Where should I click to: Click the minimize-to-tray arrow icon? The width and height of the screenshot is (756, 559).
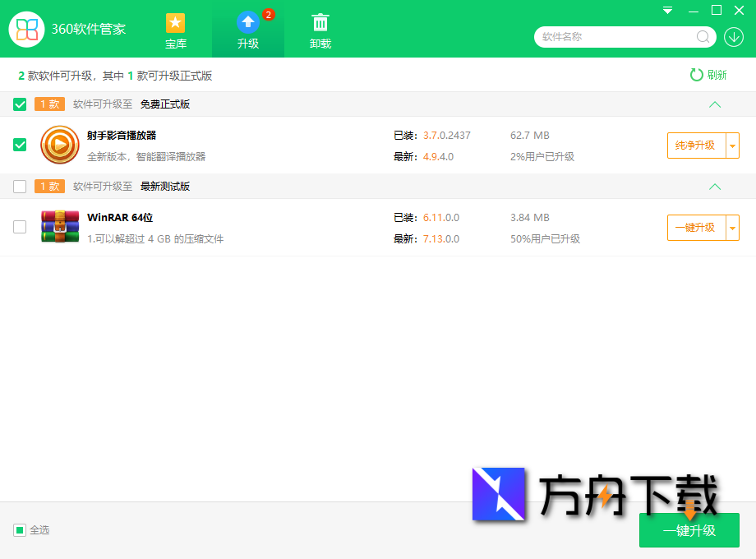[x=667, y=11]
